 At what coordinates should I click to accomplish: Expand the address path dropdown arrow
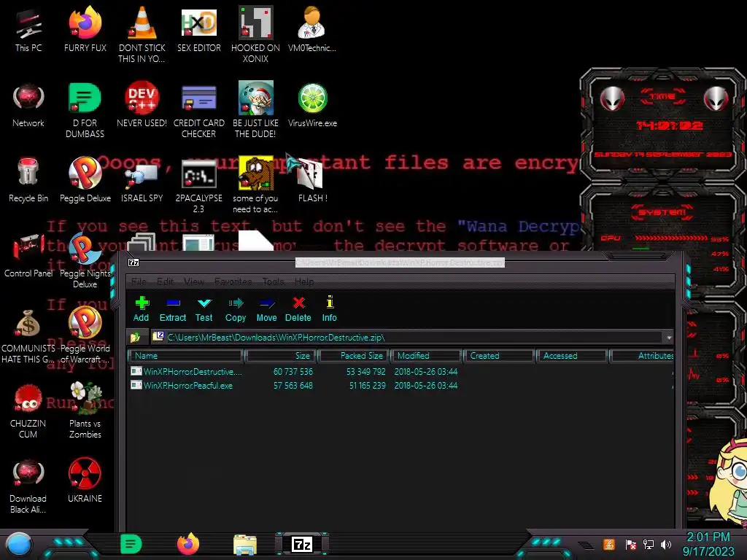click(x=669, y=338)
